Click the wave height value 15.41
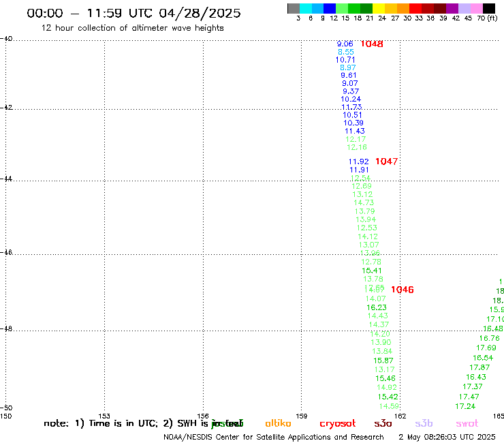504x443 pixels. pyautogui.click(x=372, y=271)
